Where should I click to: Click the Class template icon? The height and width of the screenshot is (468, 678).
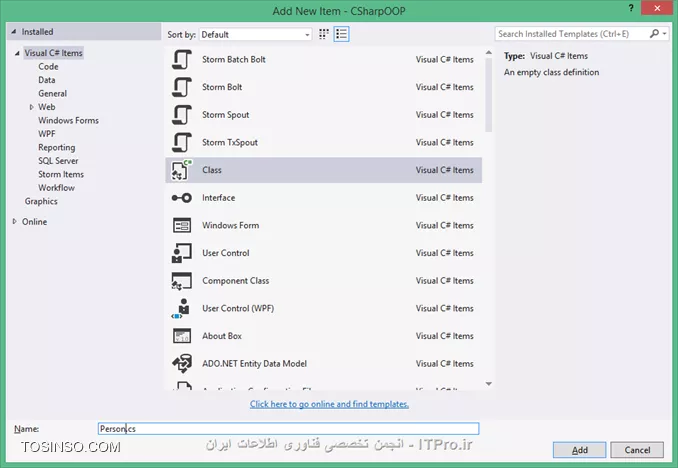182,170
